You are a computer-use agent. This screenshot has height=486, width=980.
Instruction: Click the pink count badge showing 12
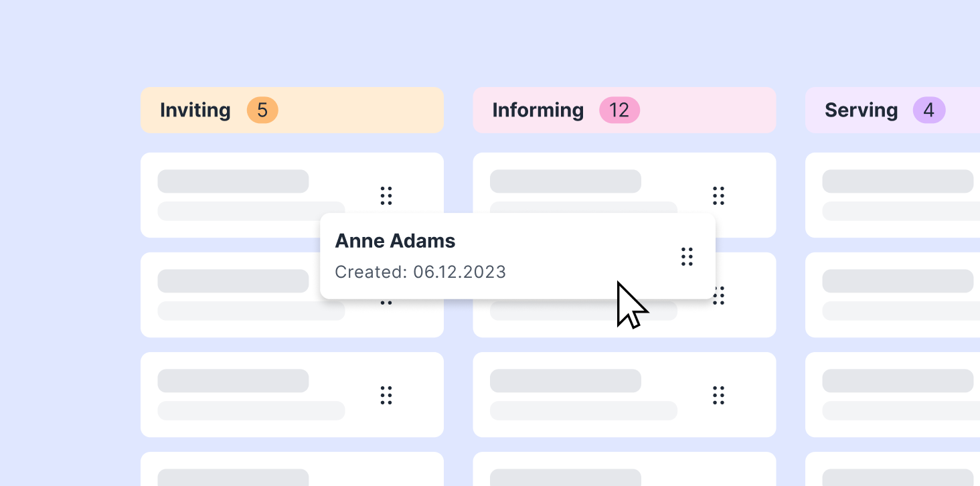(x=619, y=110)
